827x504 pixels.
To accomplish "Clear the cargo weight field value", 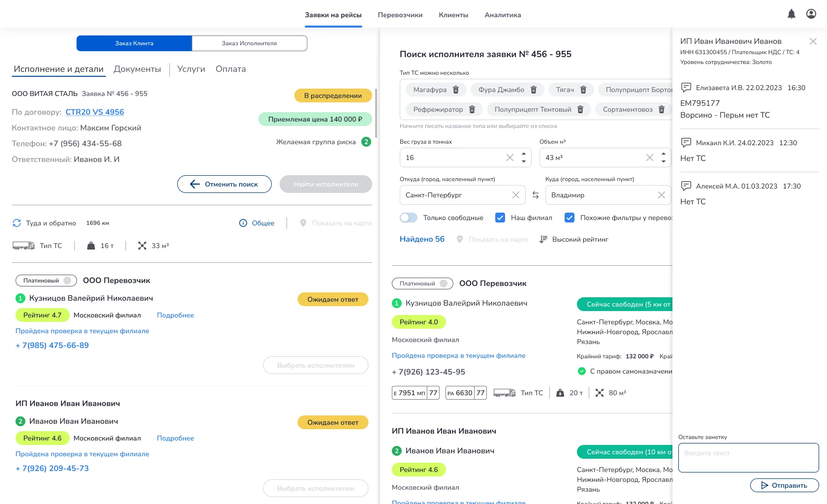I will pyautogui.click(x=510, y=157).
